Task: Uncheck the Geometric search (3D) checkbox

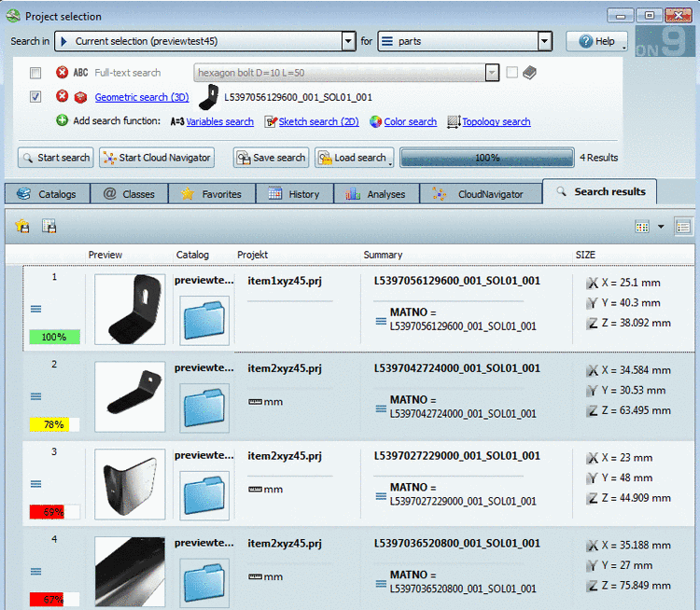Action: point(35,97)
